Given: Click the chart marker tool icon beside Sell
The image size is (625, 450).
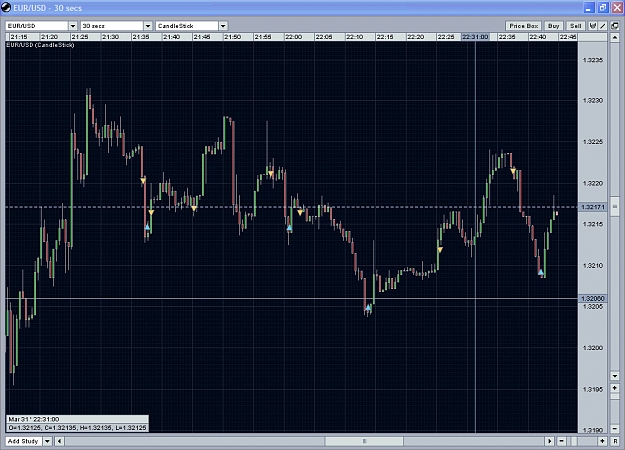Looking at the screenshot, I should pyautogui.click(x=593, y=26).
